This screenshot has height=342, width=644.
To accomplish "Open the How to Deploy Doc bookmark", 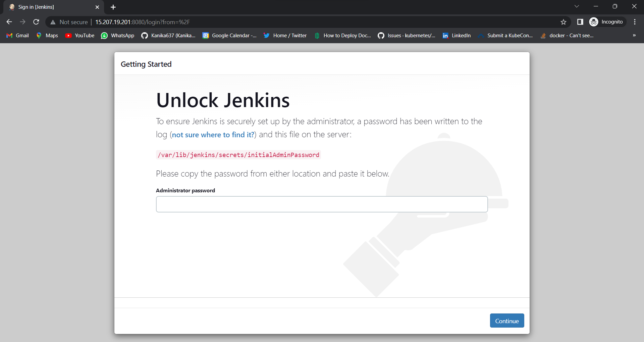I will tap(342, 36).
